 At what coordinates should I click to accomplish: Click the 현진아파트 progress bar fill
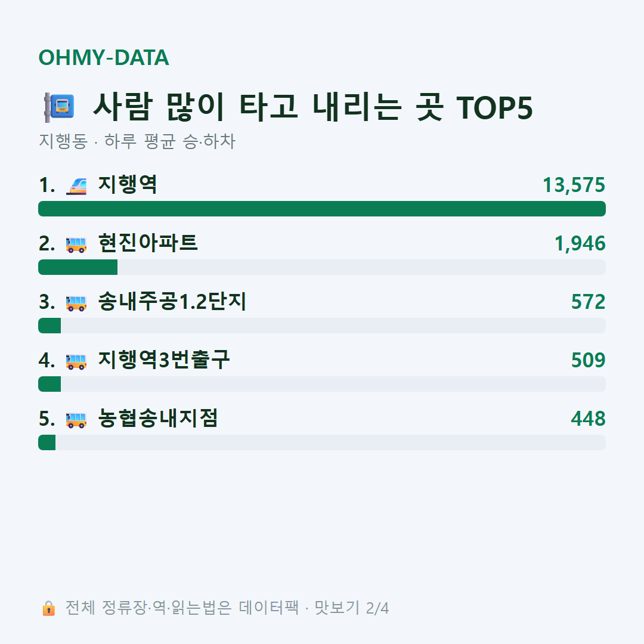point(78,267)
